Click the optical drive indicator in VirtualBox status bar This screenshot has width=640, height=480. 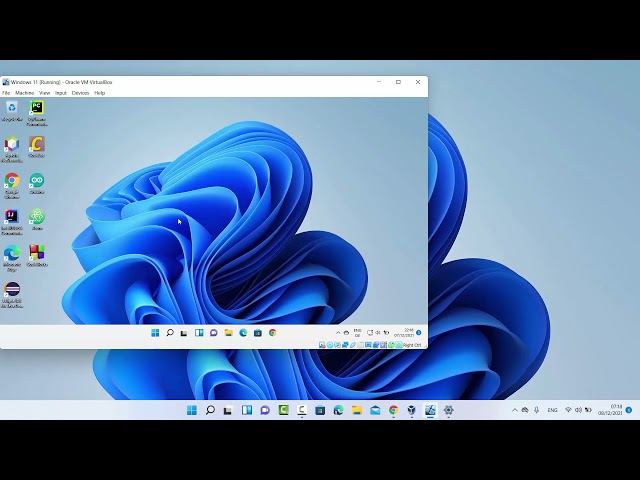tap(329, 345)
